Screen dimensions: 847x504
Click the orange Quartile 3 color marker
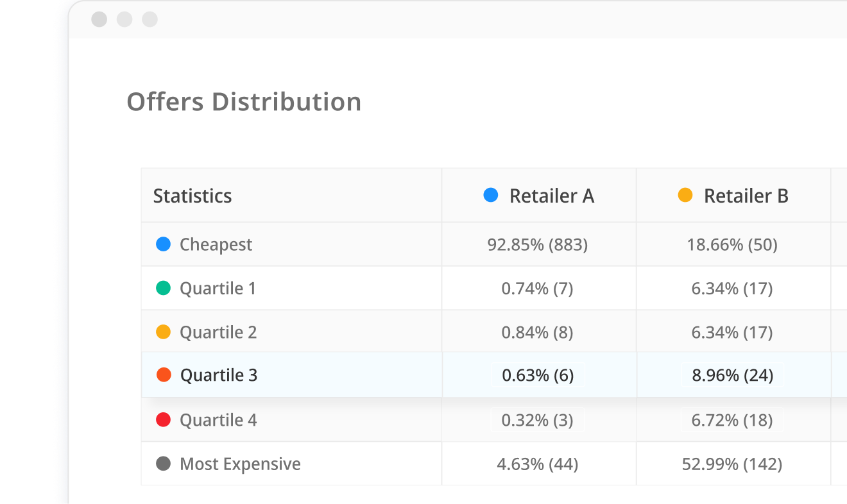162,375
